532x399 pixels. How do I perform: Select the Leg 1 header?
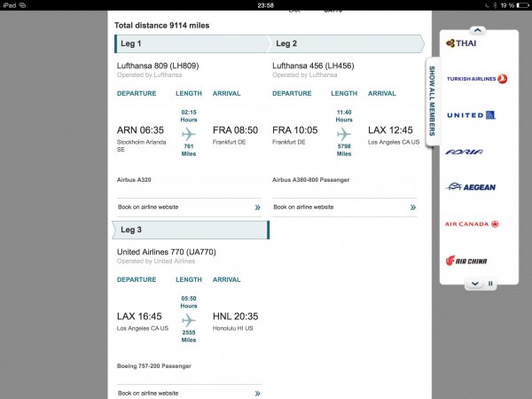coord(191,43)
